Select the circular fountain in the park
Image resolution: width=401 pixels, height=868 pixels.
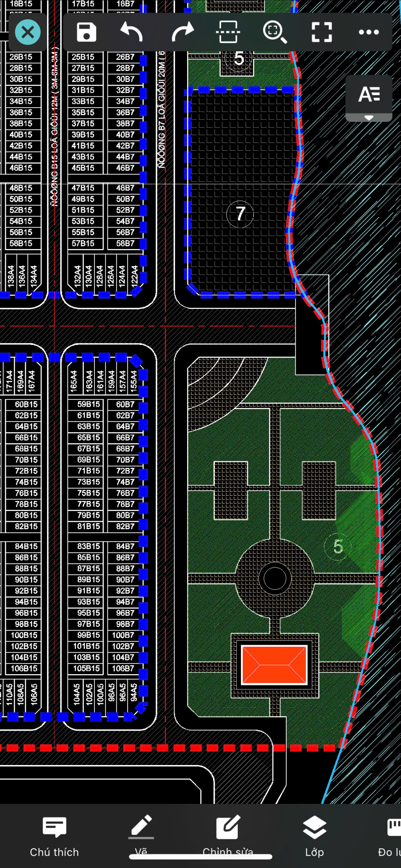tap(275, 578)
